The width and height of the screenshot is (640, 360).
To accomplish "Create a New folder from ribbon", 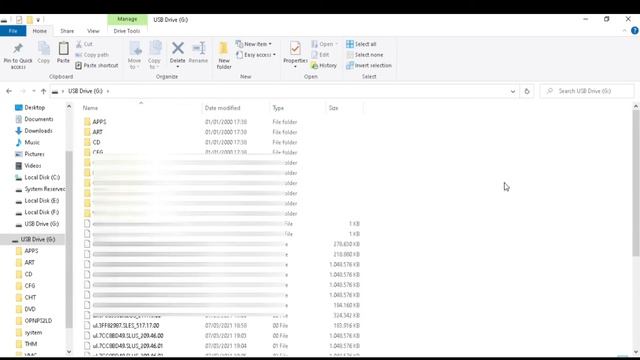I will 224,55.
